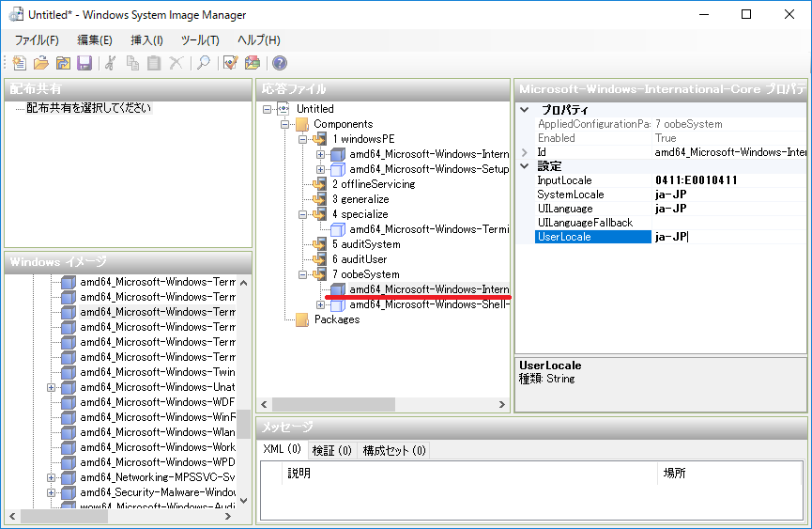Click the component icon of amd64_Microsoft-Windows-Setup
This screenshot has width=812, height=529.
tap(338, 169)
